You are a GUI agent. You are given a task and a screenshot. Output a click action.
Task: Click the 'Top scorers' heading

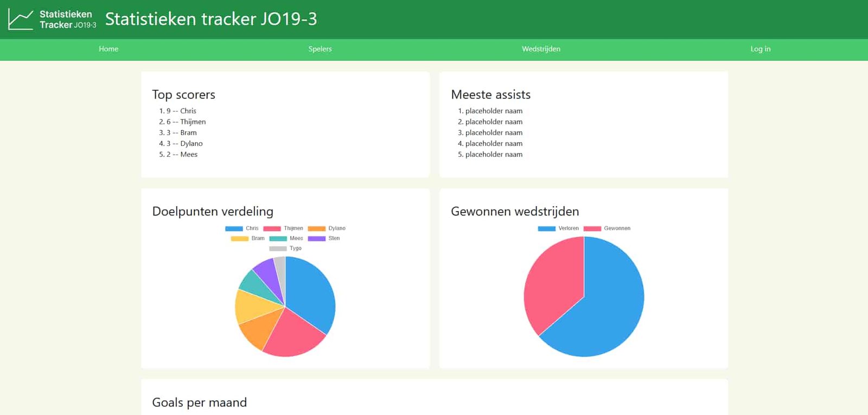[x=183, y=94]
